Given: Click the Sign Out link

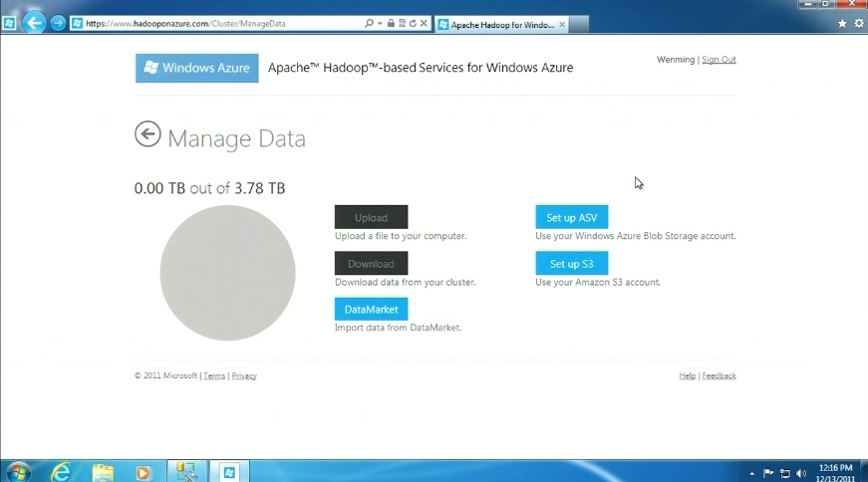Looking at the screenshot, I should [x=719, y=59].
